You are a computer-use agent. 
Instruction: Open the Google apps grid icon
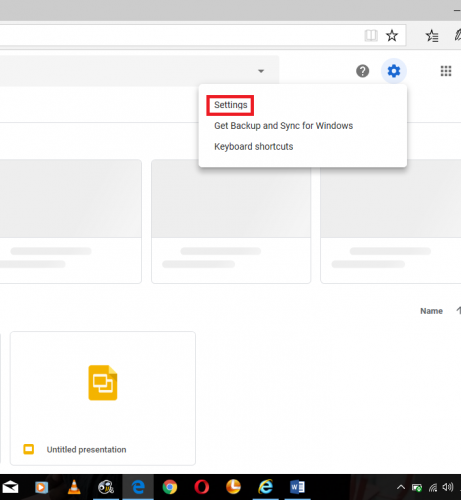coord(446,71)
